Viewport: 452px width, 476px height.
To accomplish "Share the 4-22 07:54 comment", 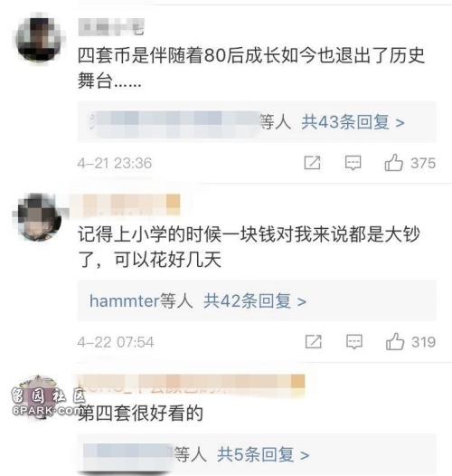I will [313, 342].
